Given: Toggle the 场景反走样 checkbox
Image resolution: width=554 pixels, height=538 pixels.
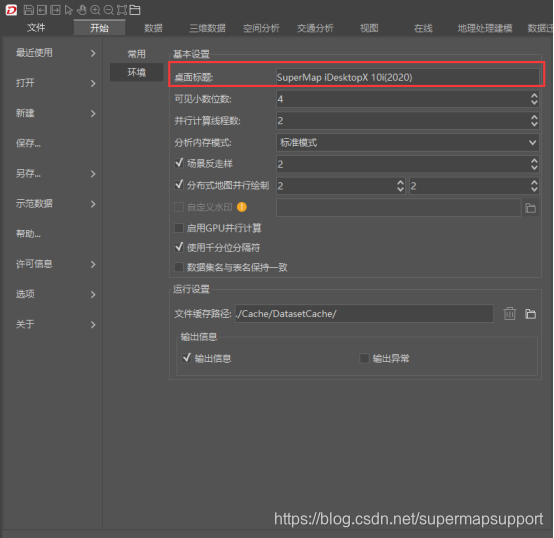Looking at the screenshot, I should point(179,163).
